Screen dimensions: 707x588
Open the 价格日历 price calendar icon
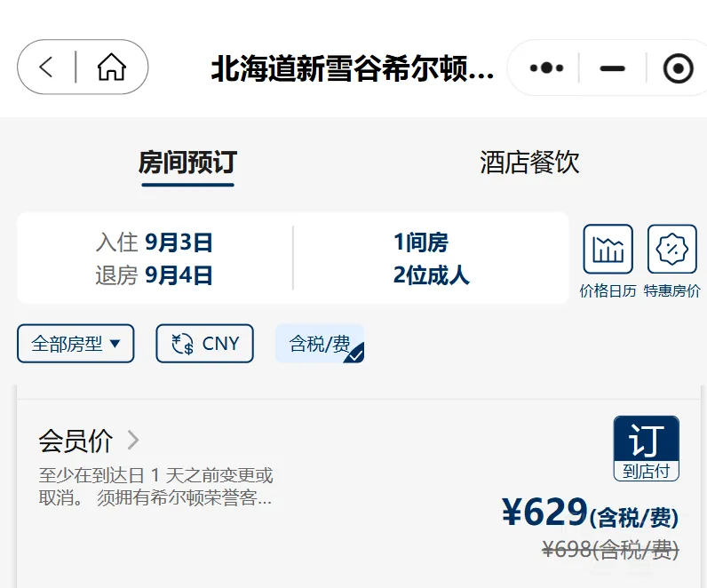[x=608, y=249]
